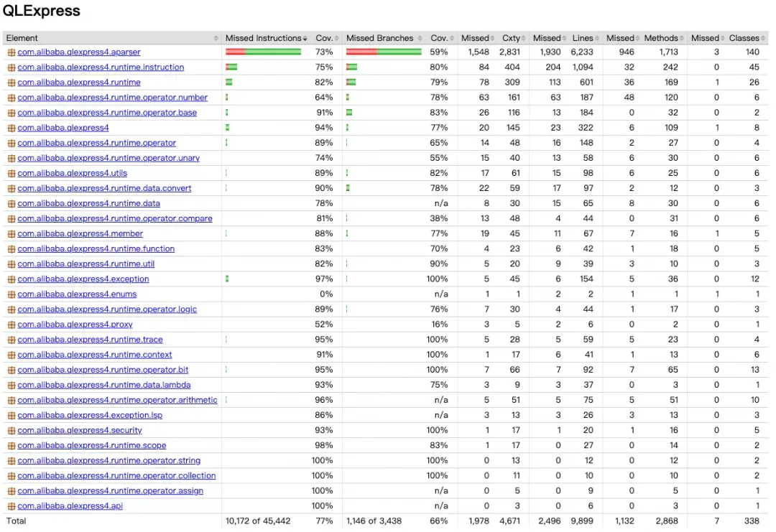This screenshot has width=776, height=532.
Task: Sort by Cxty column header
Action: [x=513, y=38]
